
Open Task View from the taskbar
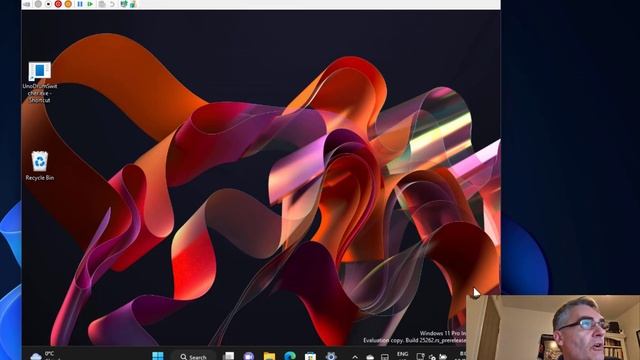[x=229, y=356]
